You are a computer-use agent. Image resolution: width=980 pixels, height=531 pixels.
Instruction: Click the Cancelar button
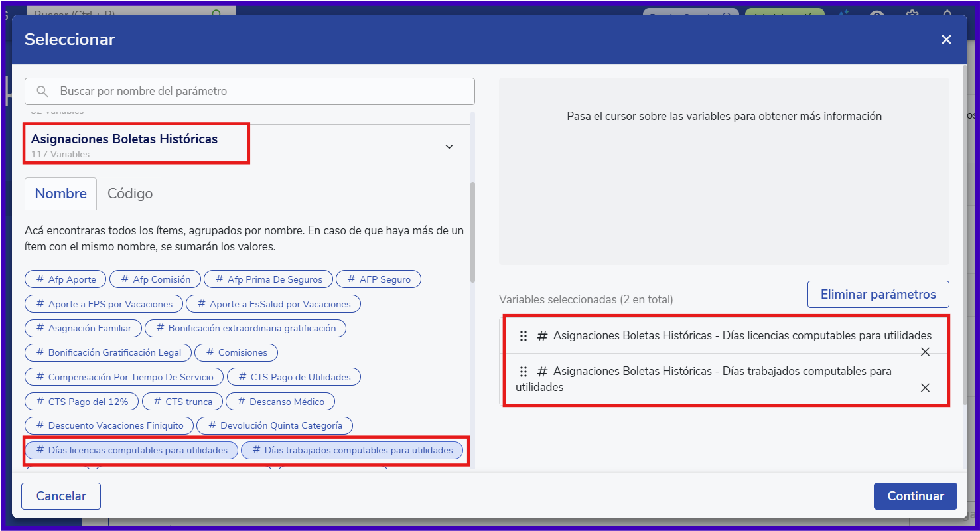[61, 496]
